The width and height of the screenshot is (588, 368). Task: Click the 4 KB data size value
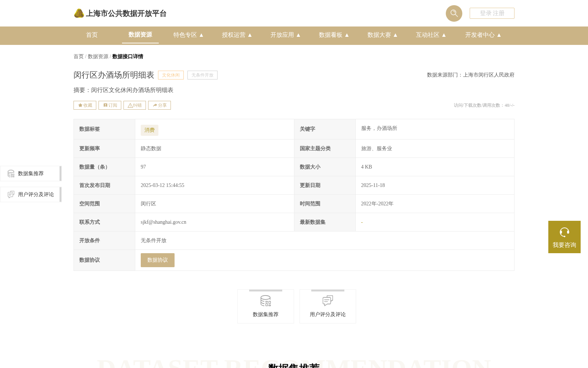(366, 167)
